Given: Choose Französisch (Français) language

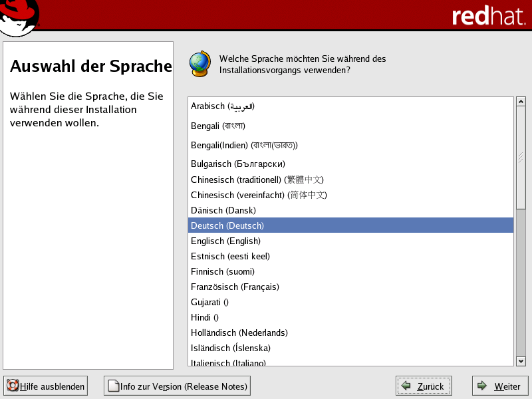Looking at the screenshot, I should (235, 287).
